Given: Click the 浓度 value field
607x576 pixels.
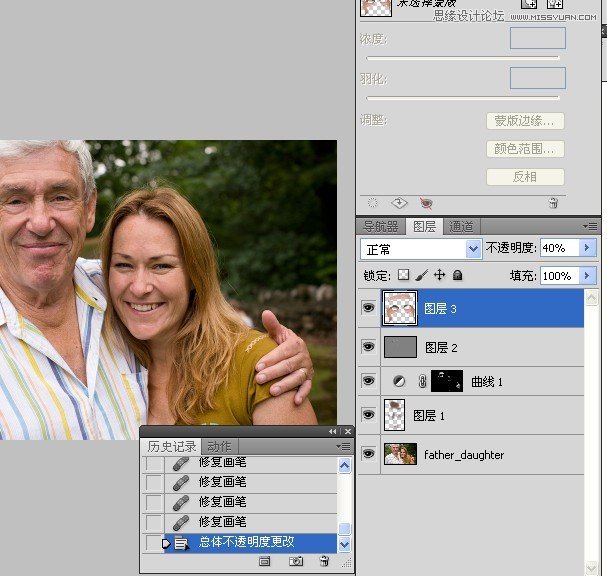Looking at the screenshot, I should click(537, 38).
